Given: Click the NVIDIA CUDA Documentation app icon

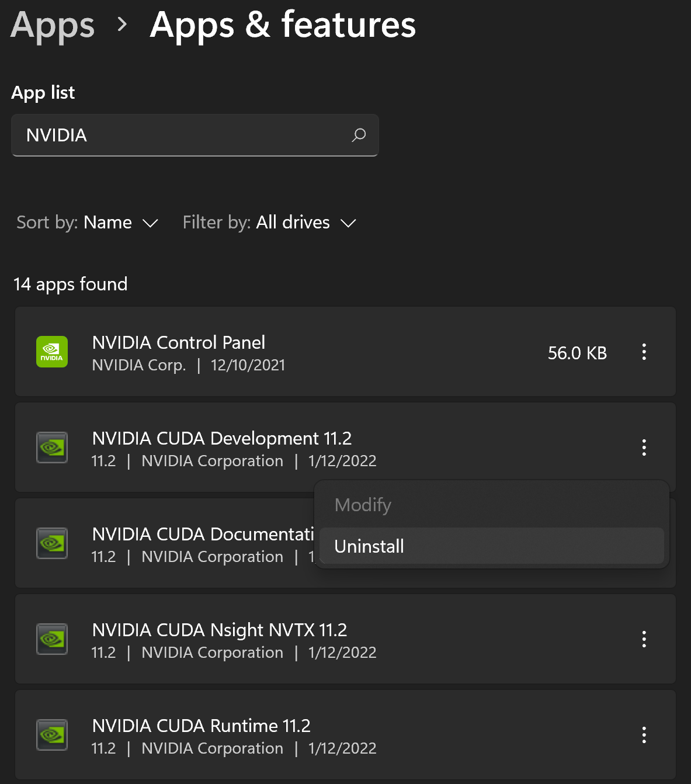Looking at the screenshot, I should (x=52, y=543).
